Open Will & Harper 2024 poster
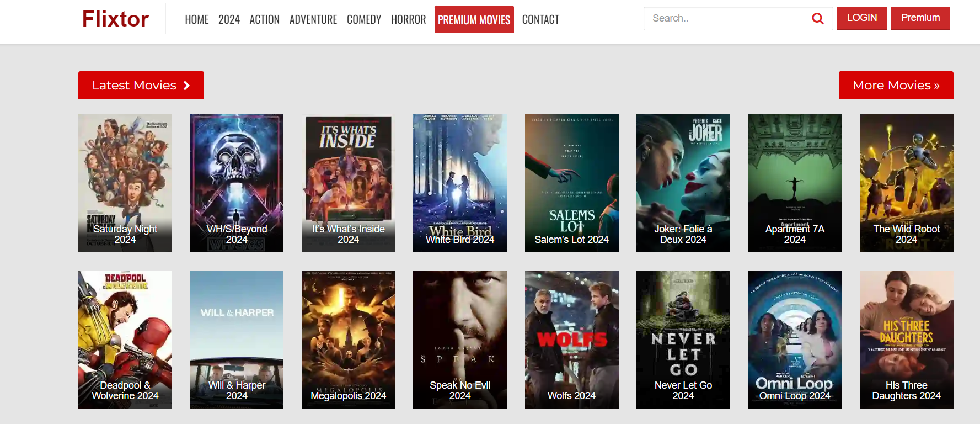 [x=237, y=340]
